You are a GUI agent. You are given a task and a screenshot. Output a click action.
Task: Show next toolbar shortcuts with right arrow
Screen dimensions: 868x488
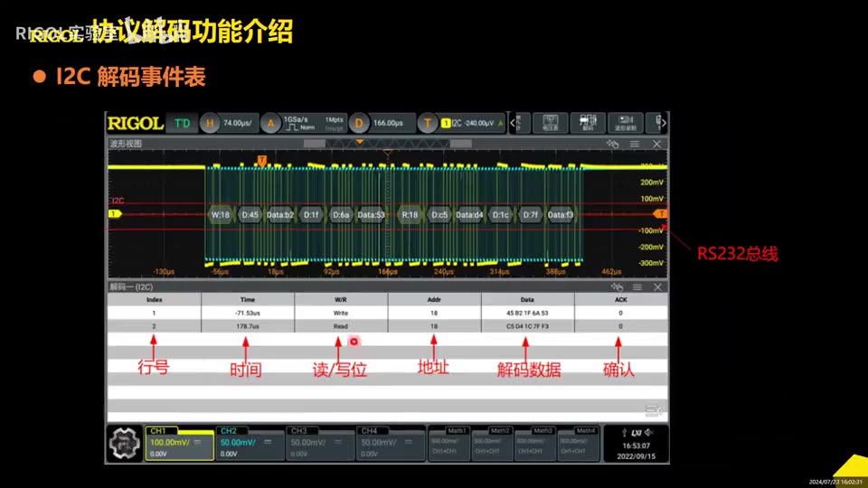[664, 124]
